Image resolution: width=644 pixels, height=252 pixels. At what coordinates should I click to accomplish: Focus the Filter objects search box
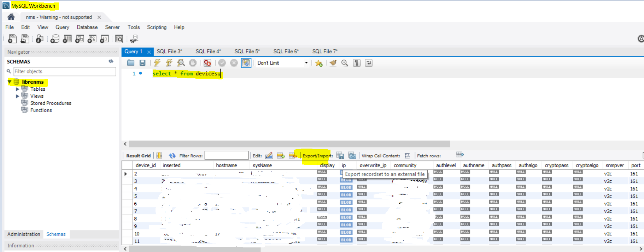[x=65, y=71]
